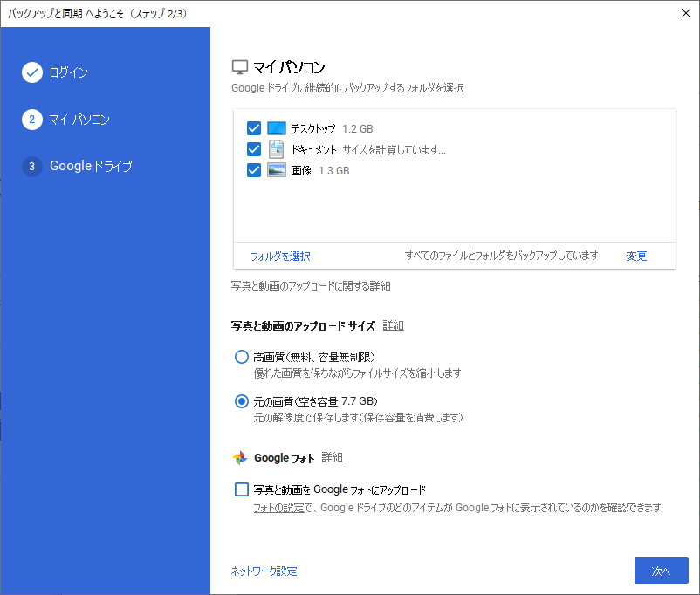This screenshot has width=700, height=595.
Task: Click the ドキュメント file icon
Action: click(x=277, y=149)
